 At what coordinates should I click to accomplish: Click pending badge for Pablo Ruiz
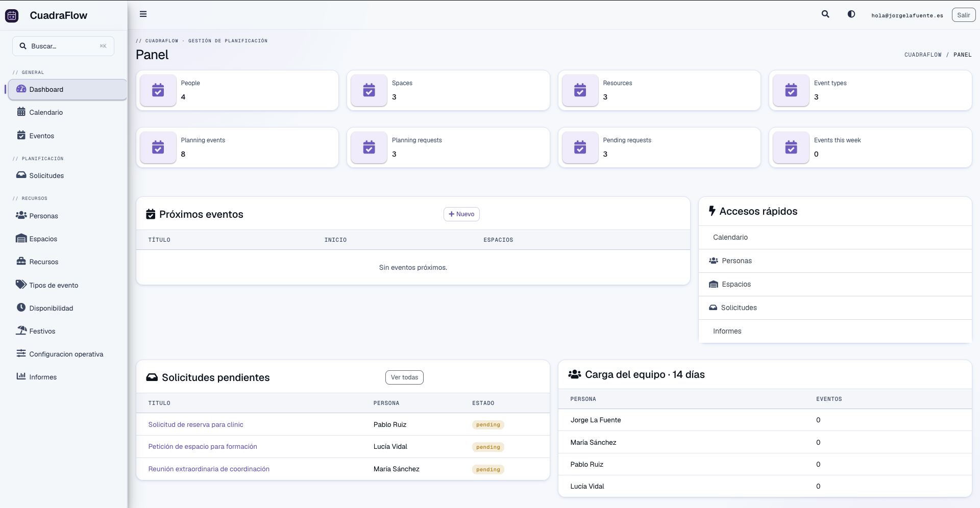pos(488,425)
